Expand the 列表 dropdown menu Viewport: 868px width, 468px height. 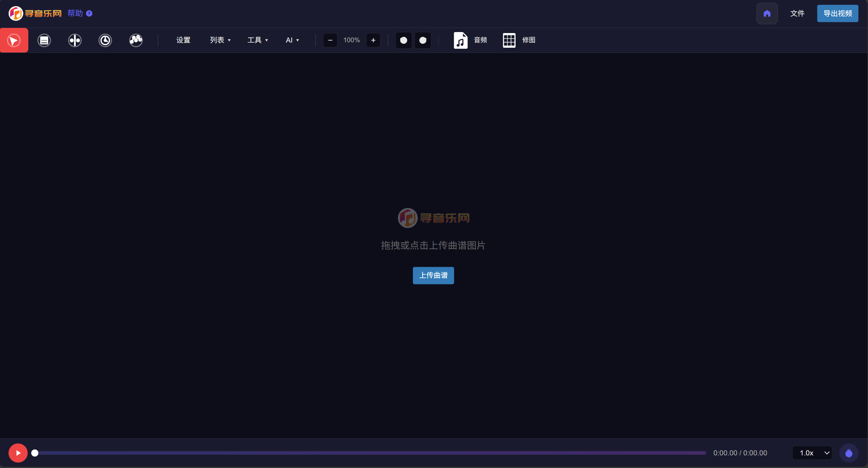[220, 40]
